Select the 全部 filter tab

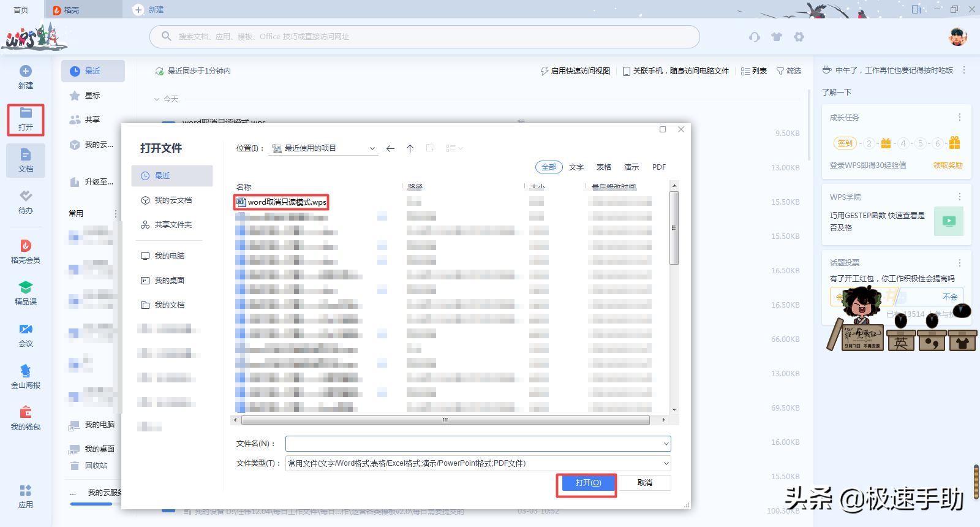tap(549, 167)
